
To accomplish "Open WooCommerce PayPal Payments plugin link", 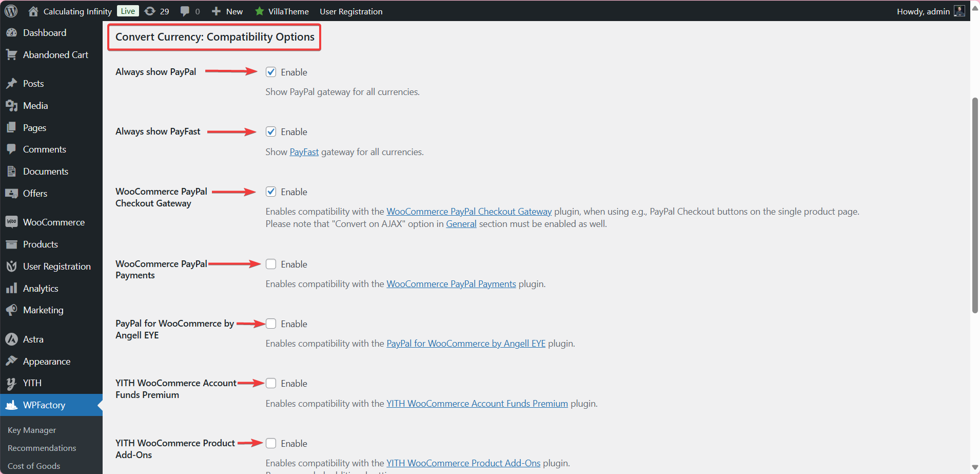I will [451, 284].
